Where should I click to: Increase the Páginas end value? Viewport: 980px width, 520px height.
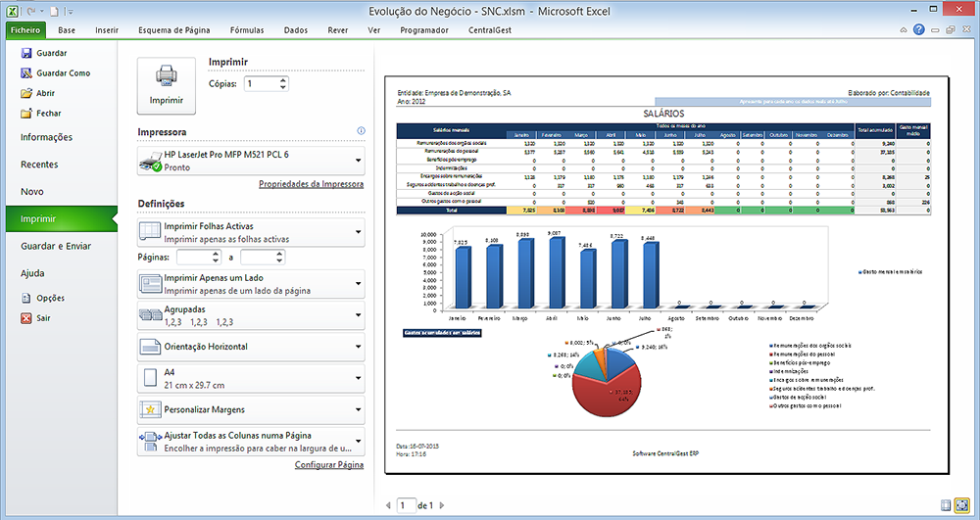click(280, 254)
